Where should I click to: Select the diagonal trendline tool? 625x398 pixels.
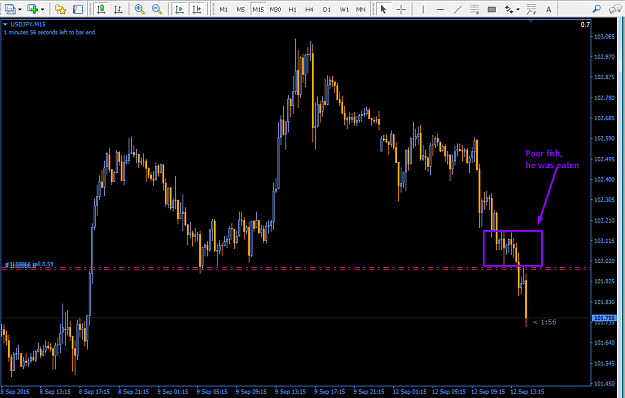click(458, 9)
